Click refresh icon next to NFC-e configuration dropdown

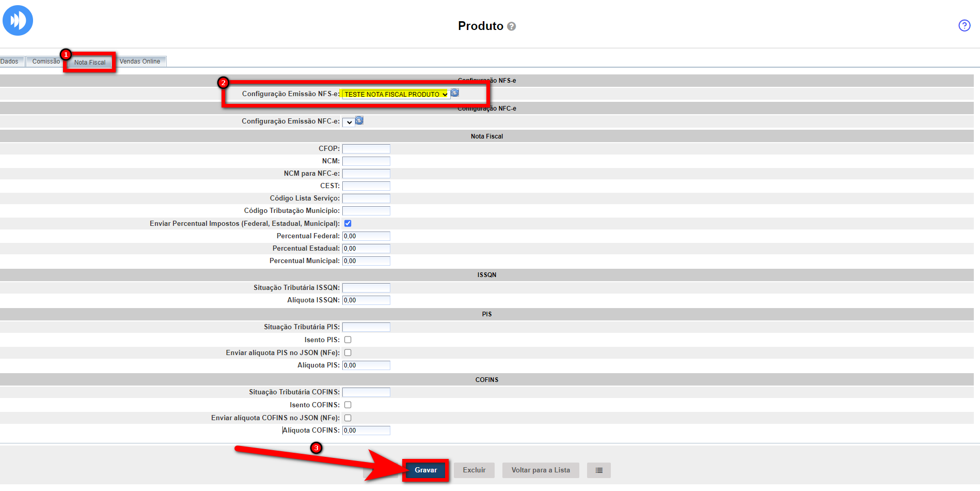pyautogui.click(x=359, y=120)
